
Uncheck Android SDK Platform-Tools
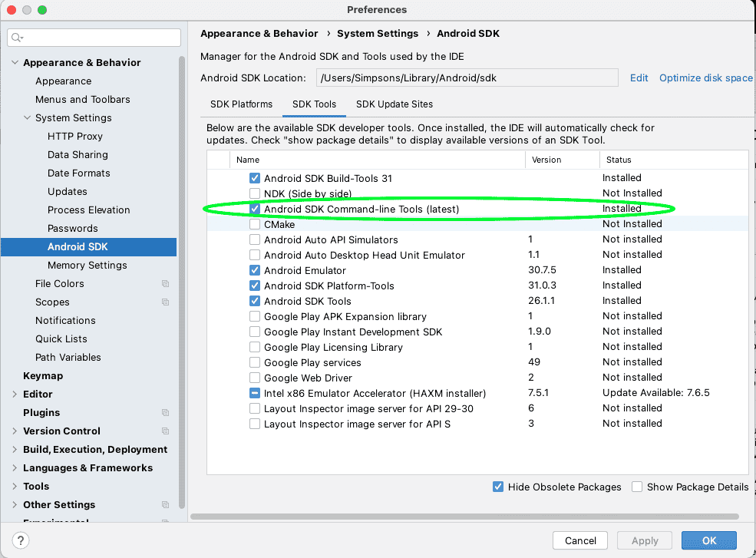pos(255,286)
